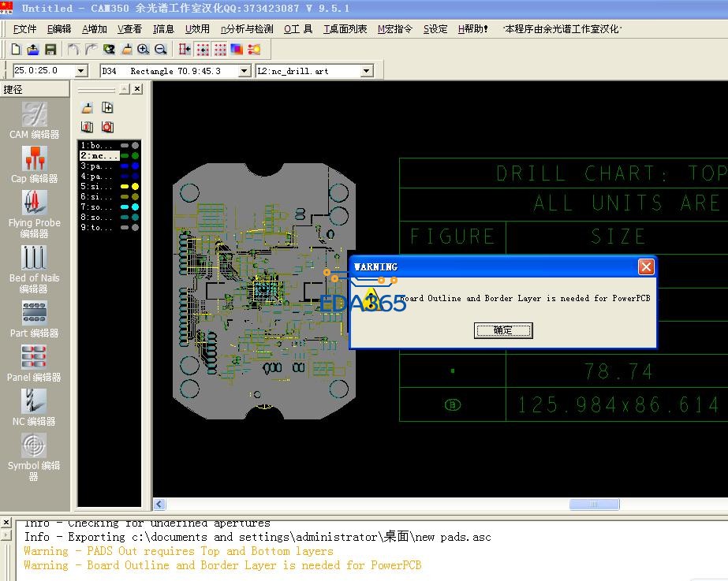This screenshot has height=581, width=728.
Task: Open the 设定 (Settings) menu
Action: [435, 29]
